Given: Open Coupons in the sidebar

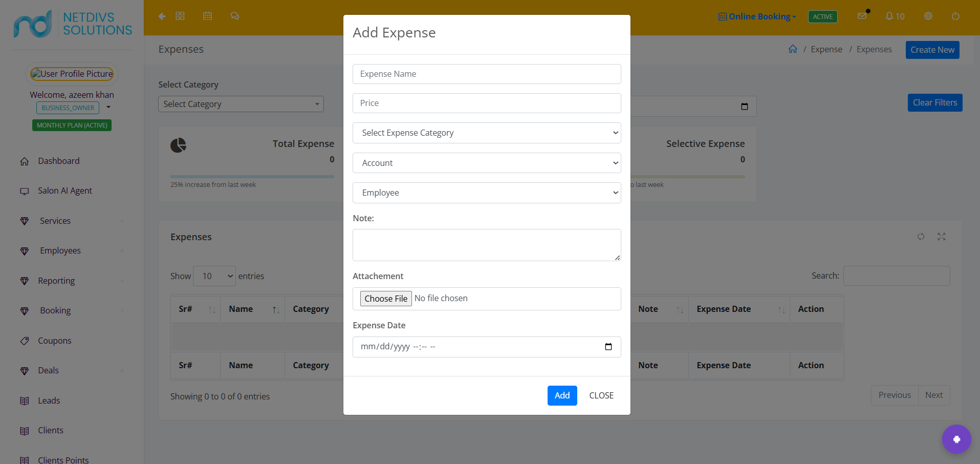Looking at the screenshot, I should pos(54,341).
